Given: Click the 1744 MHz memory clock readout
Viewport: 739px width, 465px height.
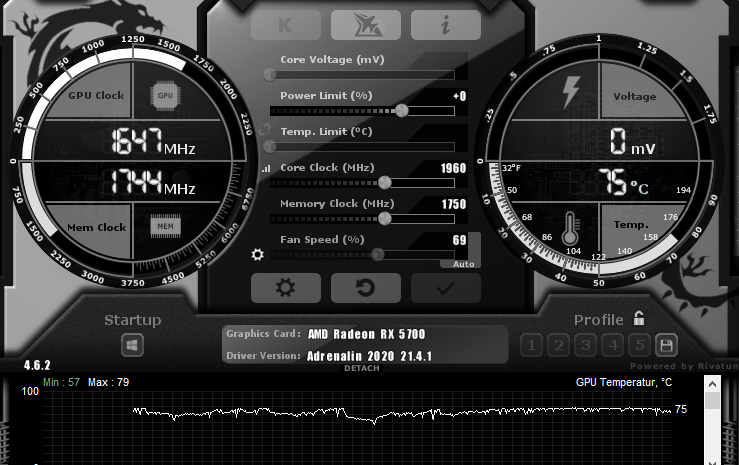Looking at the screenshot, I should point(153,182).
